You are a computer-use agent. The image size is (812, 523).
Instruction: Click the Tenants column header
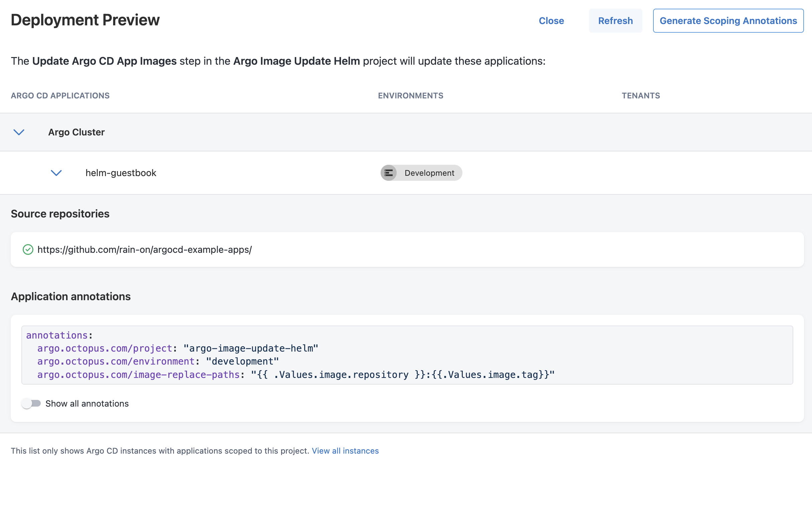[641, 95]
